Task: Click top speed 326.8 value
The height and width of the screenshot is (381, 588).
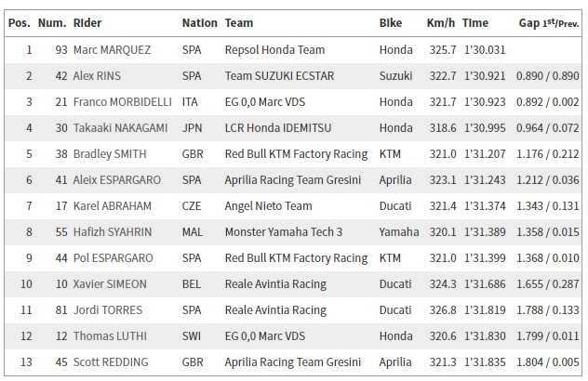Action: (x=443, y=310)
